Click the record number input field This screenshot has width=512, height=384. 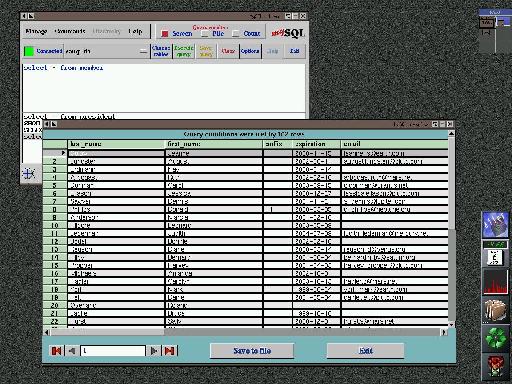click(x=113, y=351)
